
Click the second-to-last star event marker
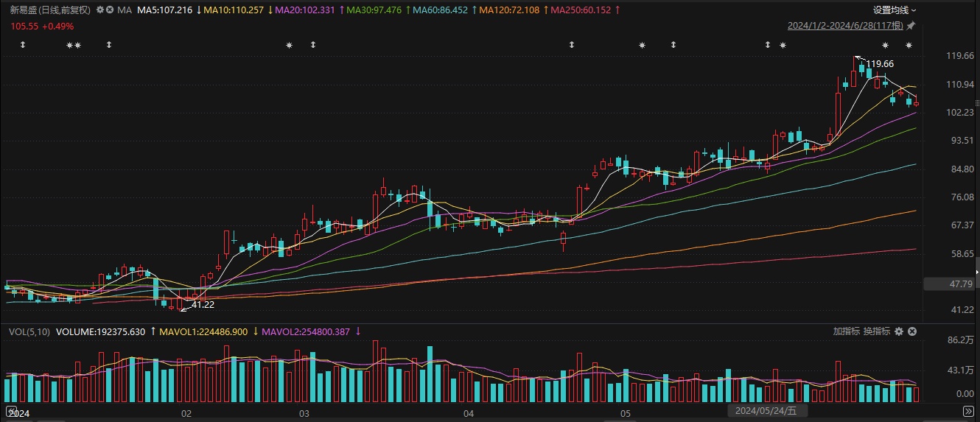(885, 46)
